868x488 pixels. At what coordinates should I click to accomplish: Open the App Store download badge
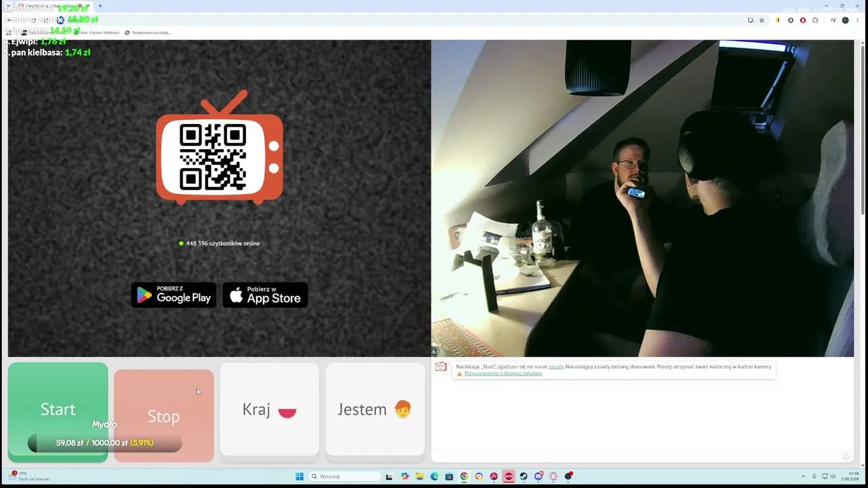pyautogui.click(x=265, y=295)
